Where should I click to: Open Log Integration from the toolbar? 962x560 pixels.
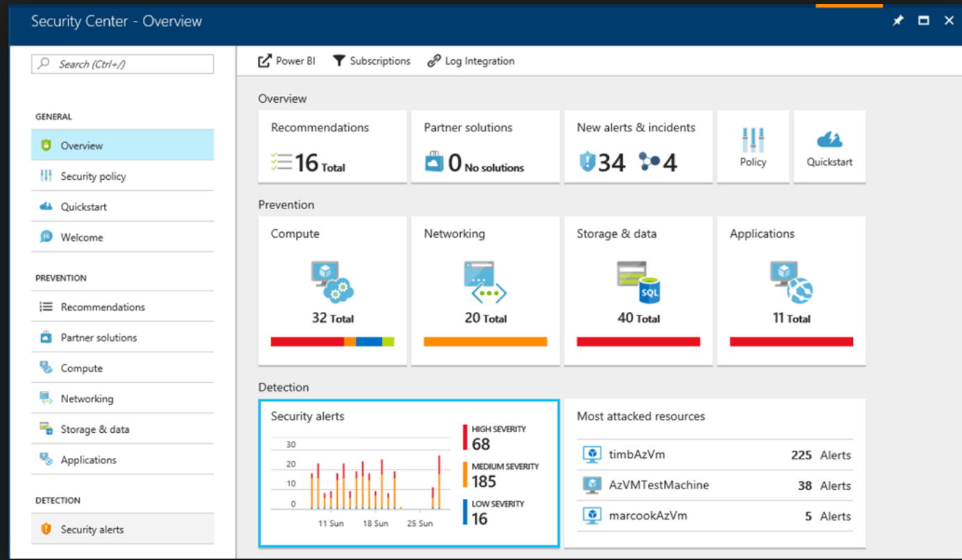(471, 61)
